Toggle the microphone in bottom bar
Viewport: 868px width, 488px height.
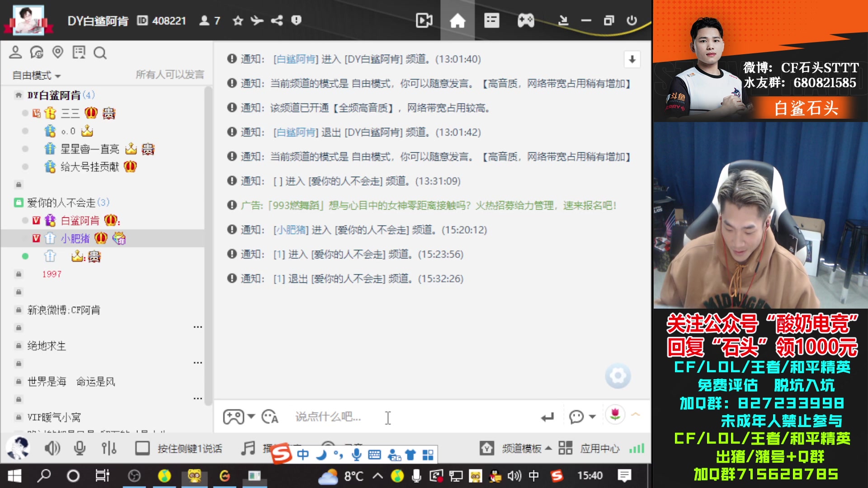(80, 448)
